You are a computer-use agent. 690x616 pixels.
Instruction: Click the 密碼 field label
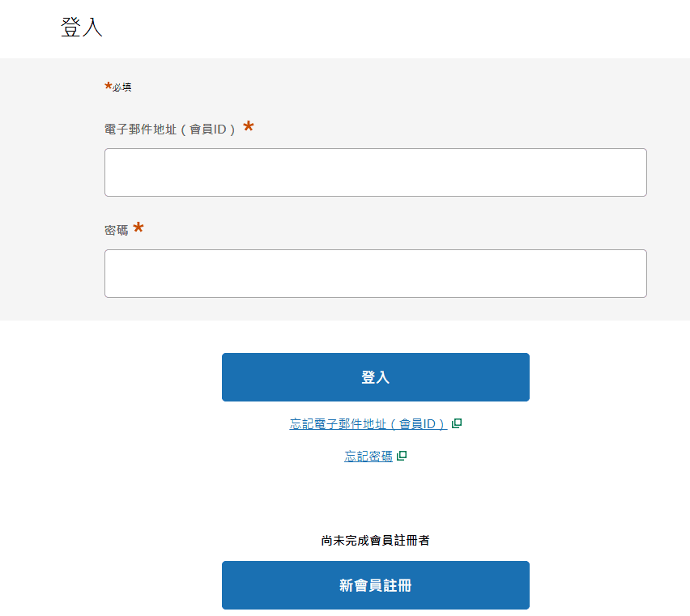[x=117, y=231]
